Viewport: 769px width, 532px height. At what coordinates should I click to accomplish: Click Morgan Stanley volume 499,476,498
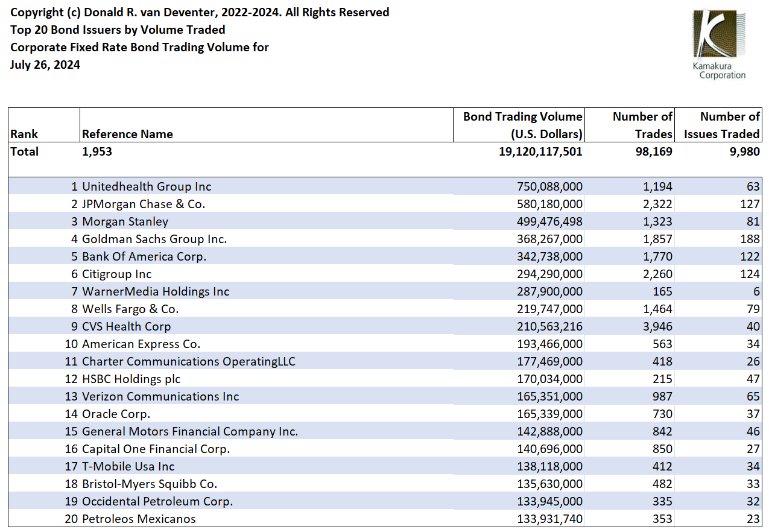pyautogui.click(x=550, y=221)
